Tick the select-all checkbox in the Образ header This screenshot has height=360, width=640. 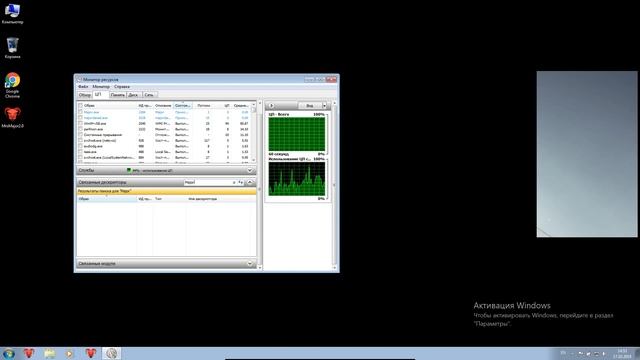pyautogui.click(x=80, y=105)
